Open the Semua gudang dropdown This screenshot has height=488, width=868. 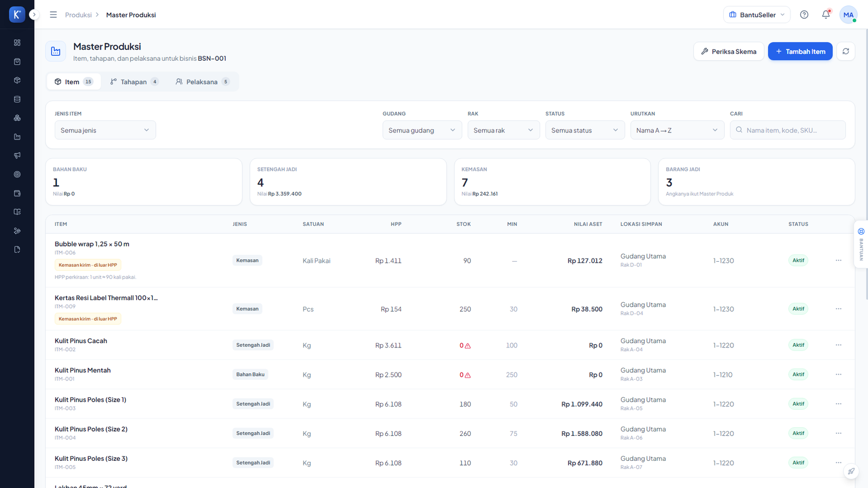click(422, 130)
